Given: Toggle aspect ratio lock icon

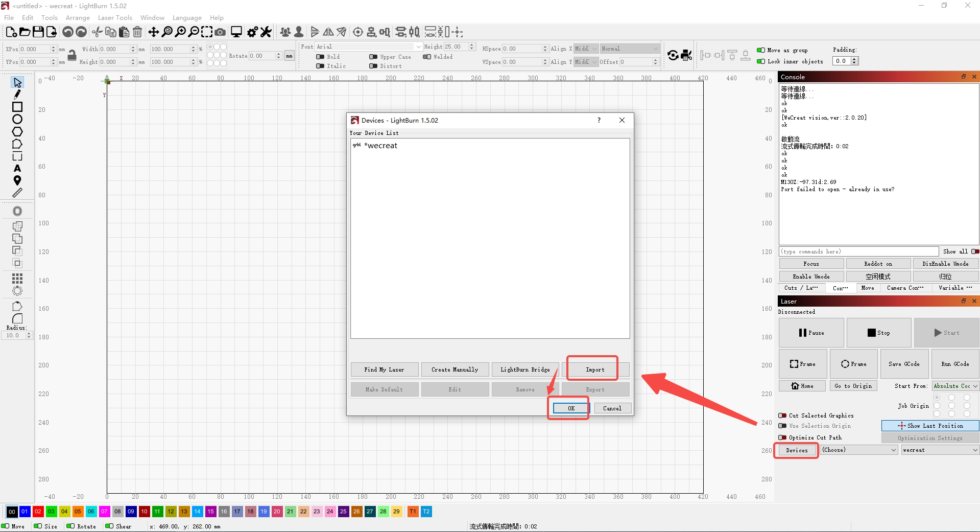Looking at the screenshot, I should pyautogui.click(x=72, y=55).
